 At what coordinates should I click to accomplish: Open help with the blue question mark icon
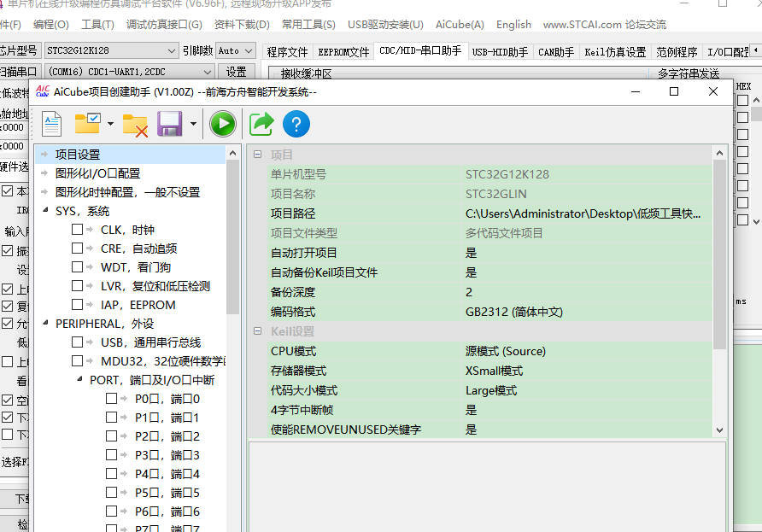click(296, 125)
